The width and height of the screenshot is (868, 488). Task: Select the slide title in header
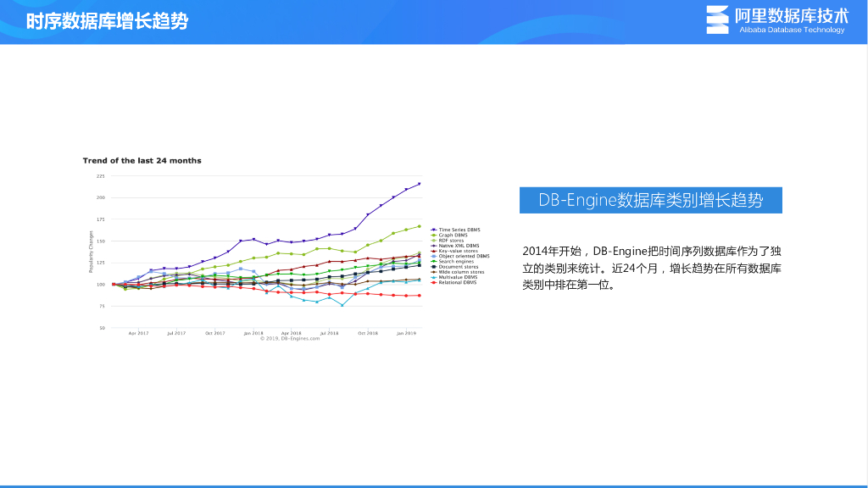tap(107, 21)
